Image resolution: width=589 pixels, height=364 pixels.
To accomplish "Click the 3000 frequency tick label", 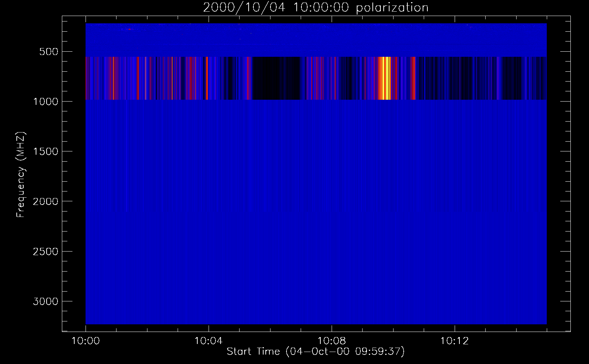I will (45, 301).
